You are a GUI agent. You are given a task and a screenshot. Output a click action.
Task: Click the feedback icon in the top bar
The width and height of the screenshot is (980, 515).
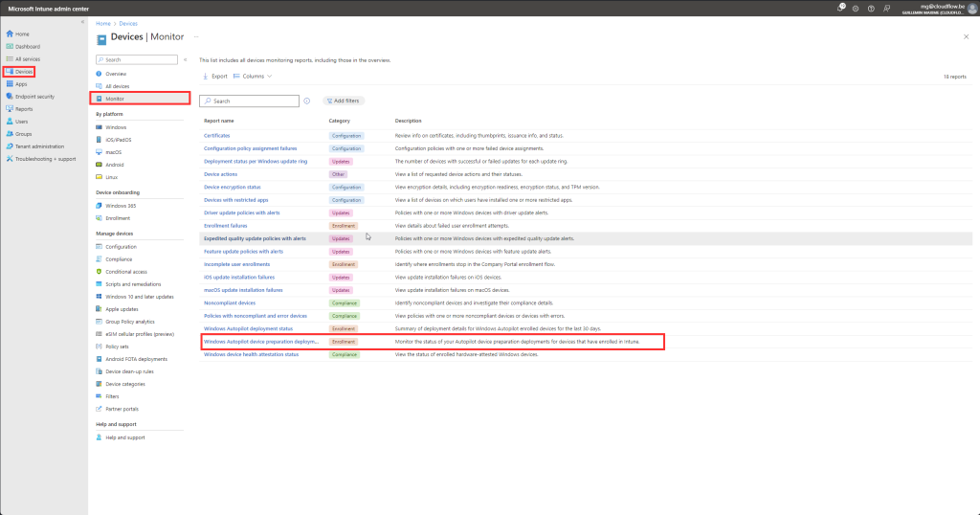click(x=887, y=9)
